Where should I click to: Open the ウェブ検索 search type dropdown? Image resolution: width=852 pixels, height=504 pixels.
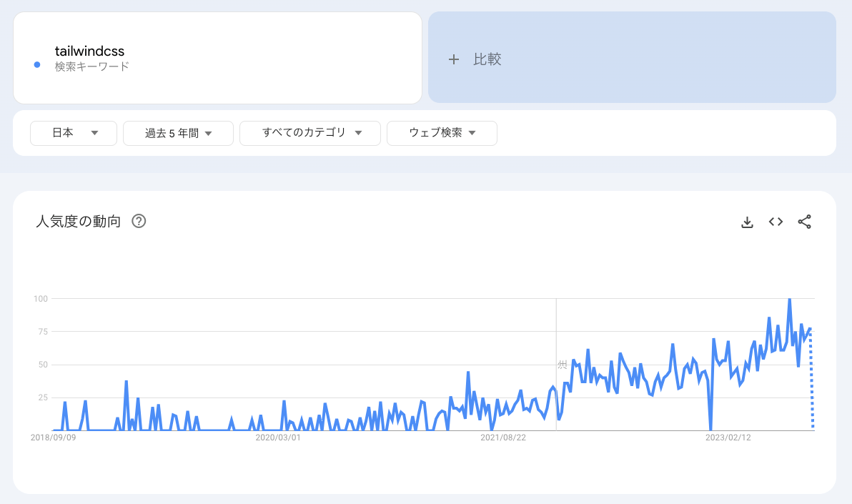pos(442,133)
